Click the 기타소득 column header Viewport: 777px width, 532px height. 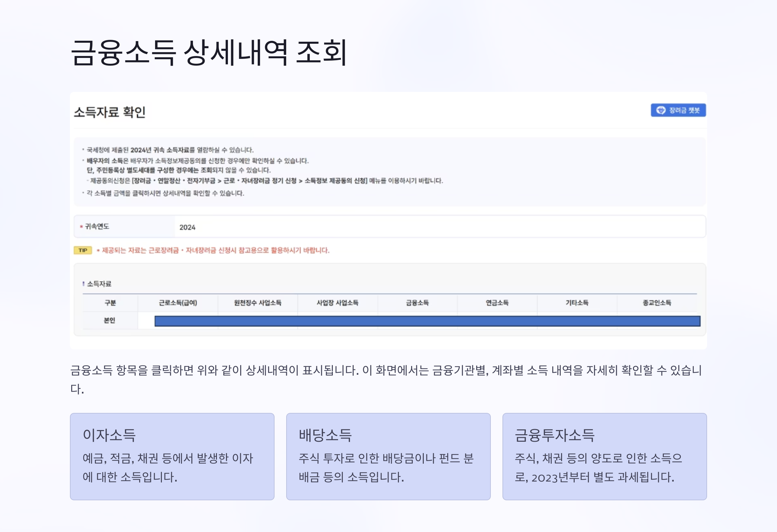[x=577, y=303]
